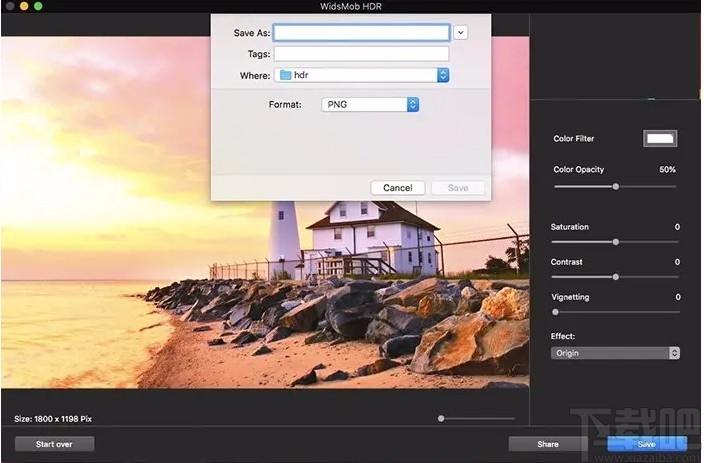Click the Save As filename field

click(x=361, y=33)
